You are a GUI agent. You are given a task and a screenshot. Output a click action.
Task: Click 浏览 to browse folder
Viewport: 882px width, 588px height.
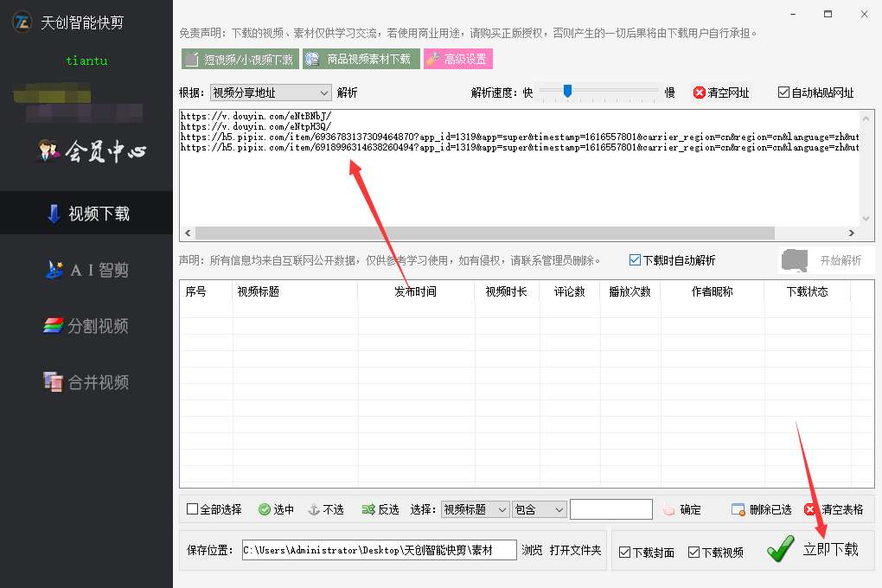pyautogui.click(x=532, y=550)
